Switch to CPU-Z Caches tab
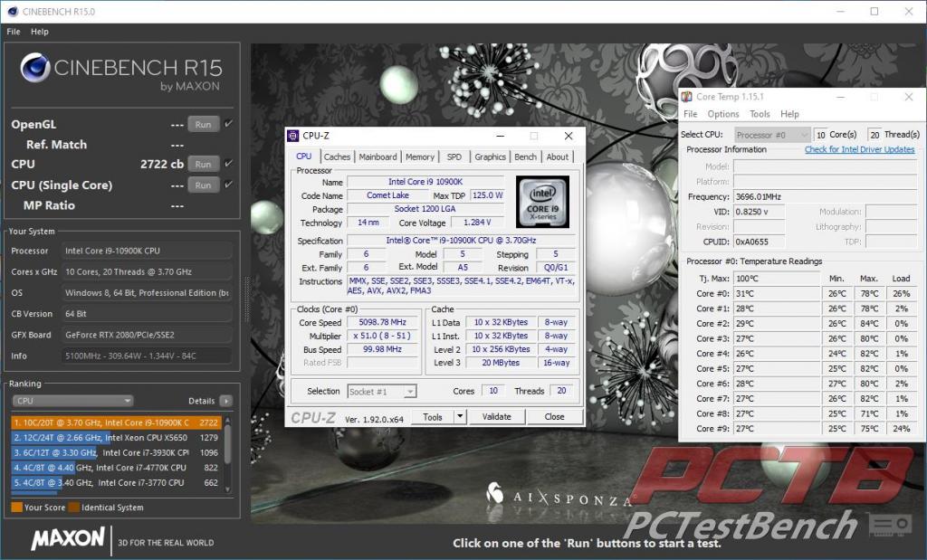 [337, 157]
